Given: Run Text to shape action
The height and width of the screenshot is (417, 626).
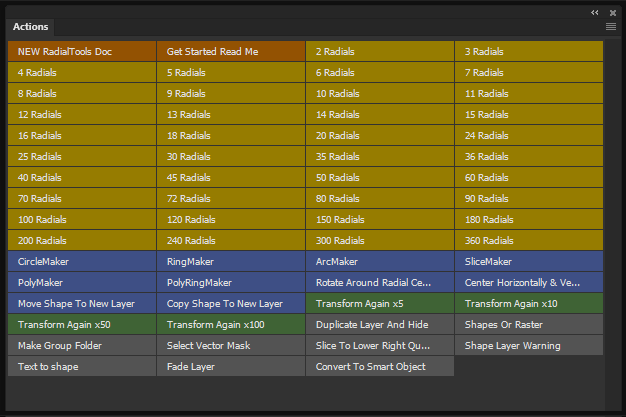Looking at the screenshot, I should click(82, 366).
